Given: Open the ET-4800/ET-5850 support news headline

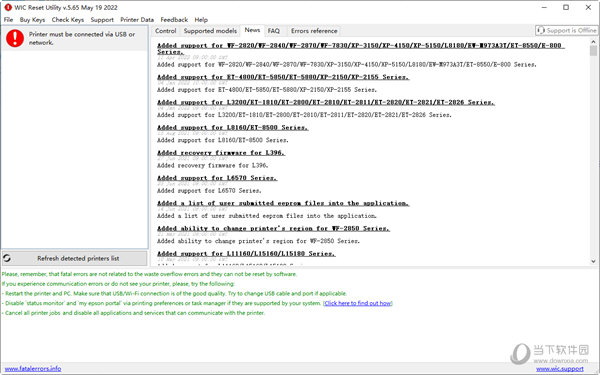Looking at the screenshot, I should coord(283,77).
